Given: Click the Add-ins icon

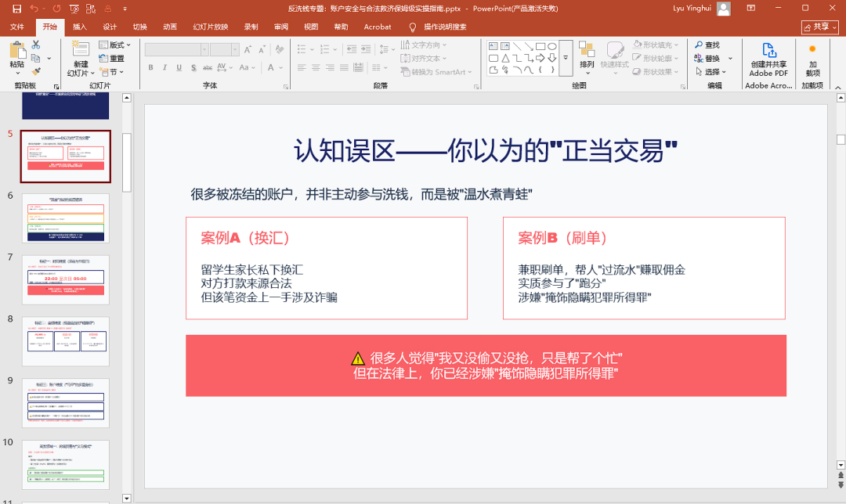Looking at the screenshot, I should 812,49.
